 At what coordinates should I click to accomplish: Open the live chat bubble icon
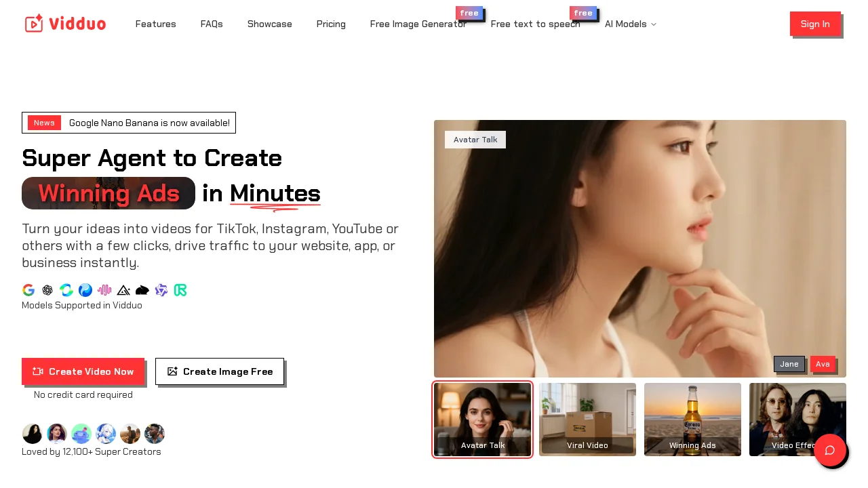(x=831, y=451)
